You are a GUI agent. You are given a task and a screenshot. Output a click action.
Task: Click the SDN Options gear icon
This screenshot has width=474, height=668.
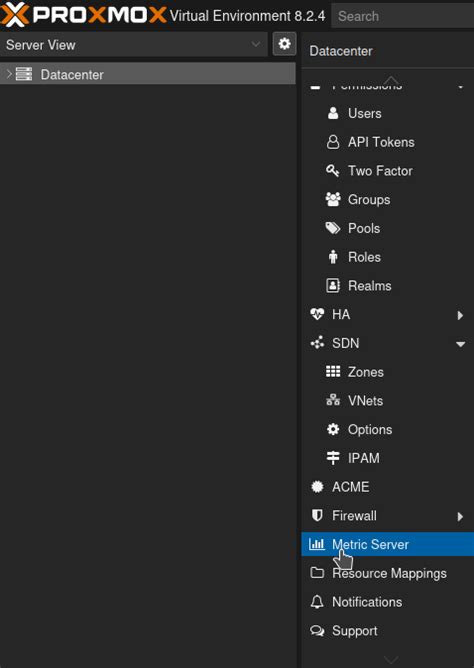pyautogui.click(x=333, y=429)
